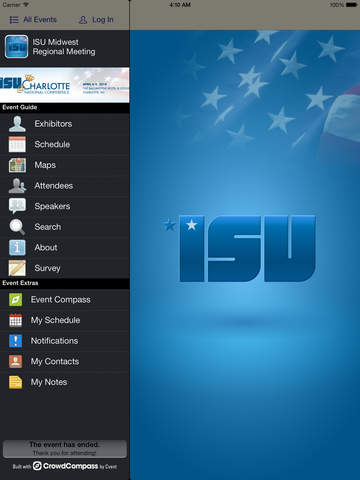Tap the Survey notepad icon
The image size is (360, 480).
(17, 268)
